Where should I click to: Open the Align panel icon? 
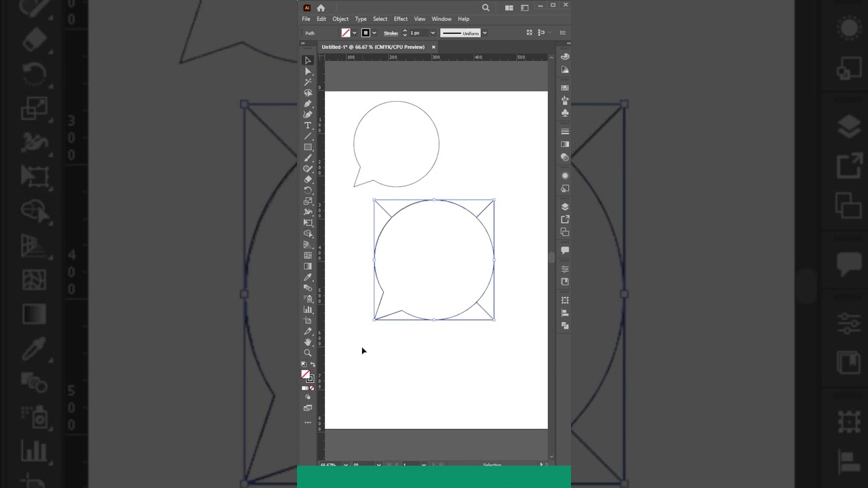565,313
